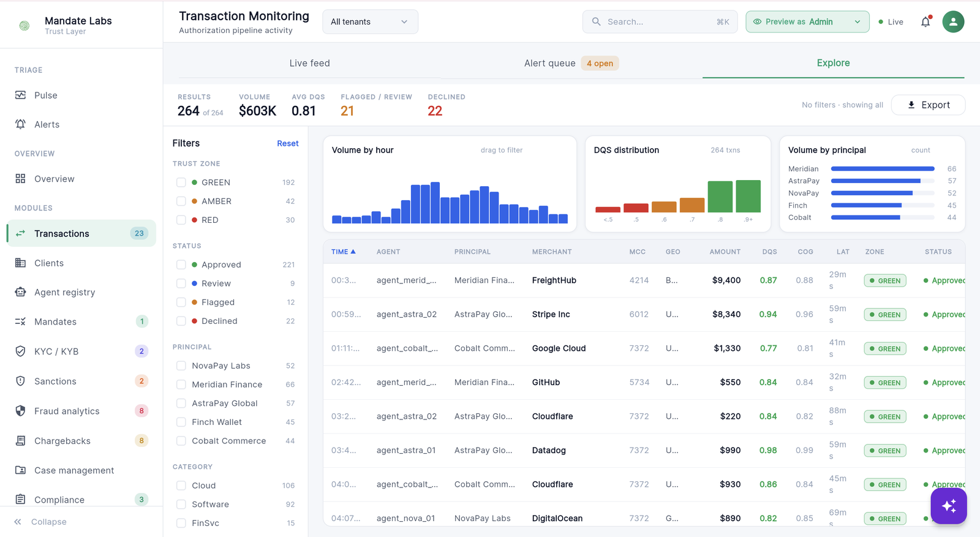Open Pulse via its sidebar icon

click(20, 95)
